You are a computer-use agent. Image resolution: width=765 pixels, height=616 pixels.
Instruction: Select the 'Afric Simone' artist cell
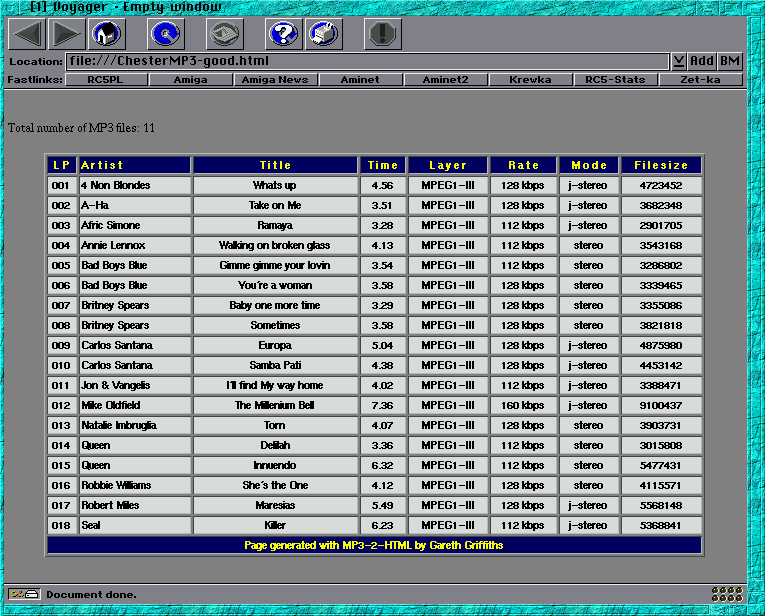135,225
